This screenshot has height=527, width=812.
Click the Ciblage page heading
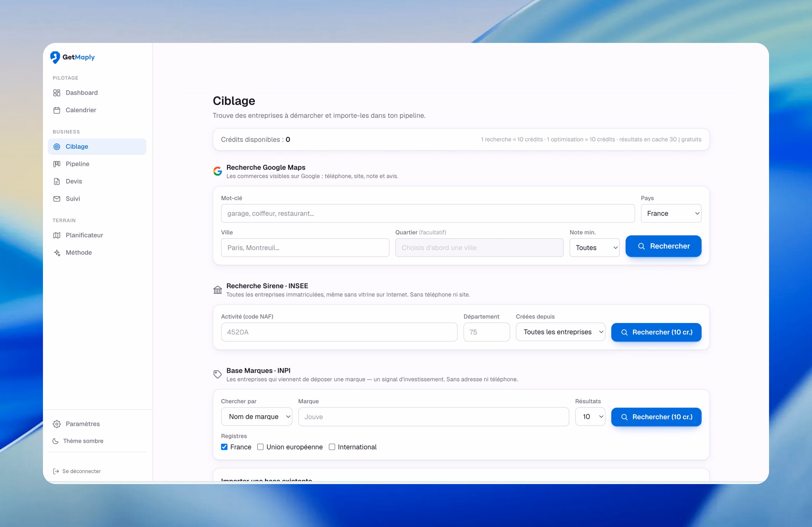click(234, 101)
